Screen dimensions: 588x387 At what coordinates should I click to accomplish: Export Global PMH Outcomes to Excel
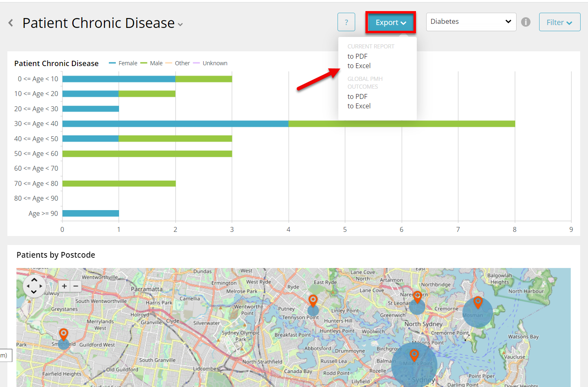pyautogui.click(x=359, y=106)
